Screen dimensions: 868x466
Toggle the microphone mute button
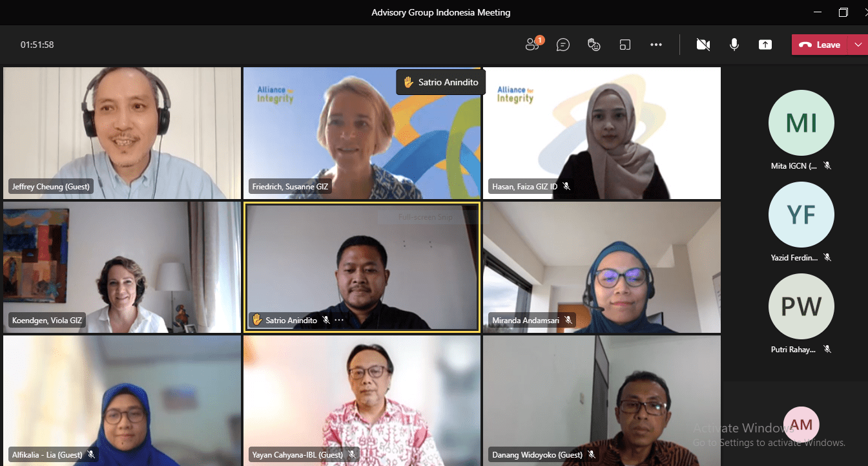pos(734,45)
